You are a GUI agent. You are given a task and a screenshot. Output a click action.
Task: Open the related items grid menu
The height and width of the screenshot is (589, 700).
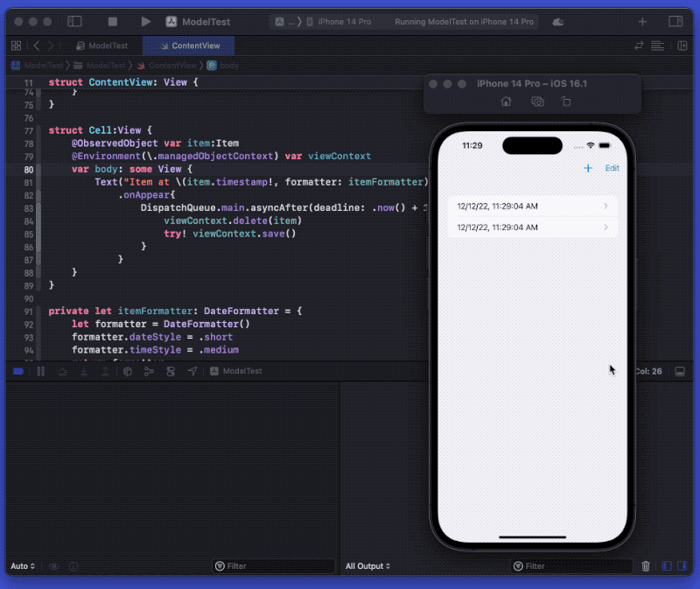click(16, 46)
